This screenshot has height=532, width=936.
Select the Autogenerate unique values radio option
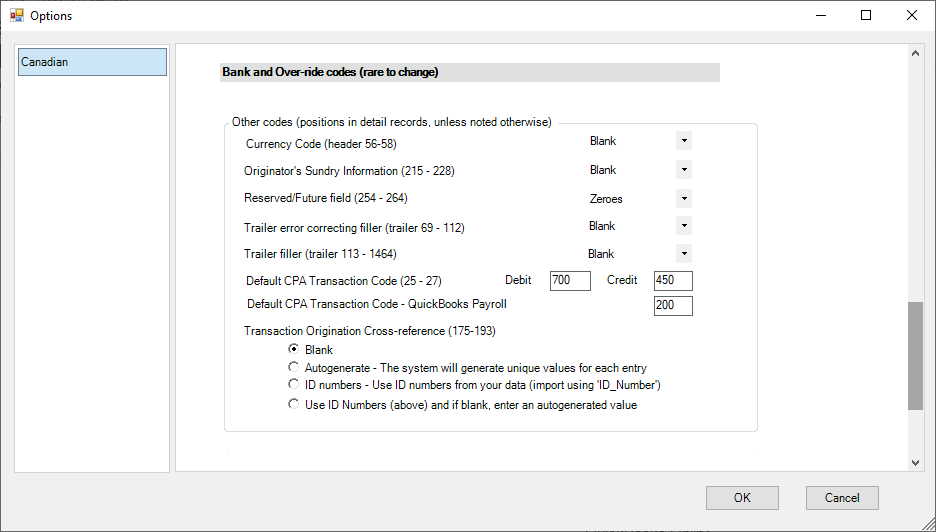coord(293,367)
